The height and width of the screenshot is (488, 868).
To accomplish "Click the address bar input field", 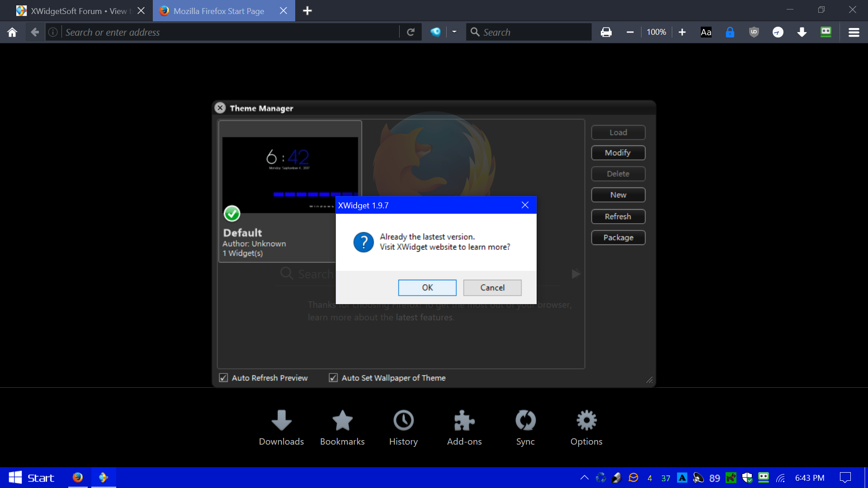I will point(231,32).
